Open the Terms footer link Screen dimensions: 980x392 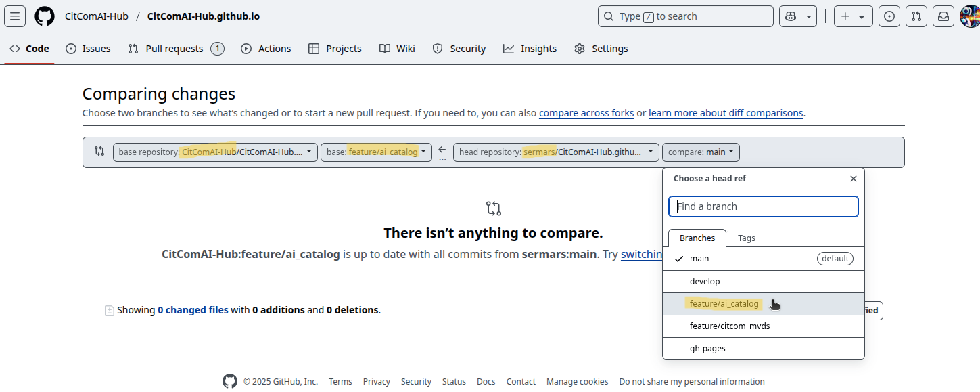340,382
